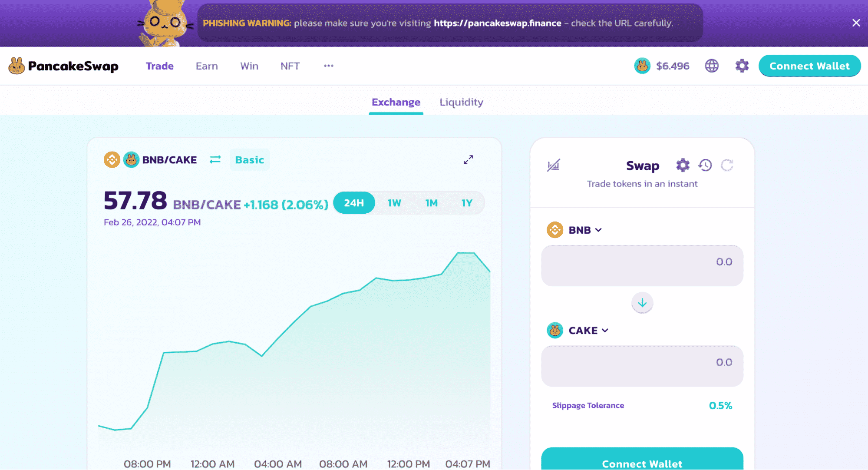
Task: Open swap settings gear icon
Action: [x=683, y=165]
